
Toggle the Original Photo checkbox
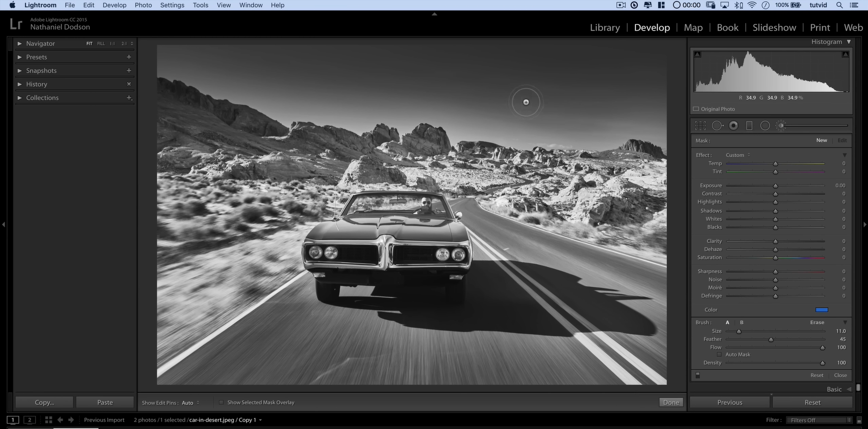click(x=696, y=108)
